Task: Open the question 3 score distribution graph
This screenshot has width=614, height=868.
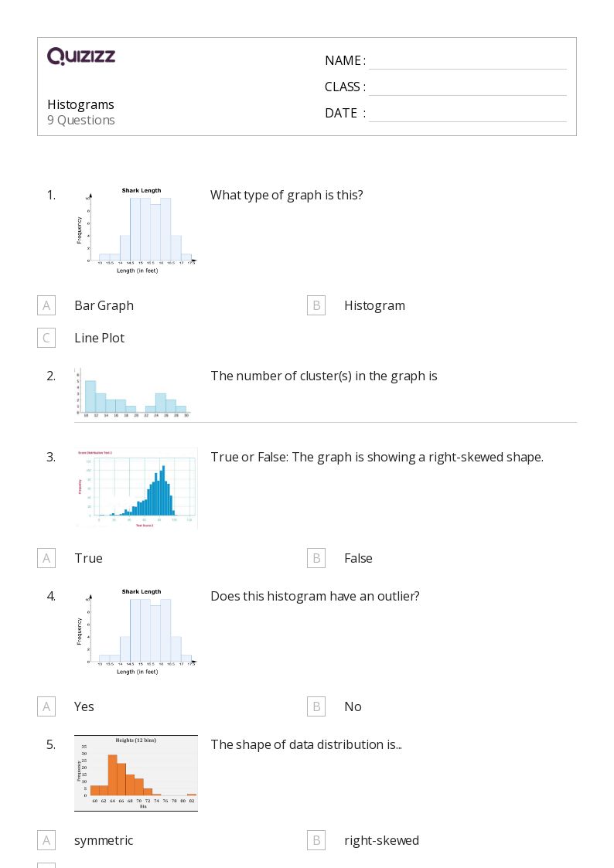Action: (136, 488)
